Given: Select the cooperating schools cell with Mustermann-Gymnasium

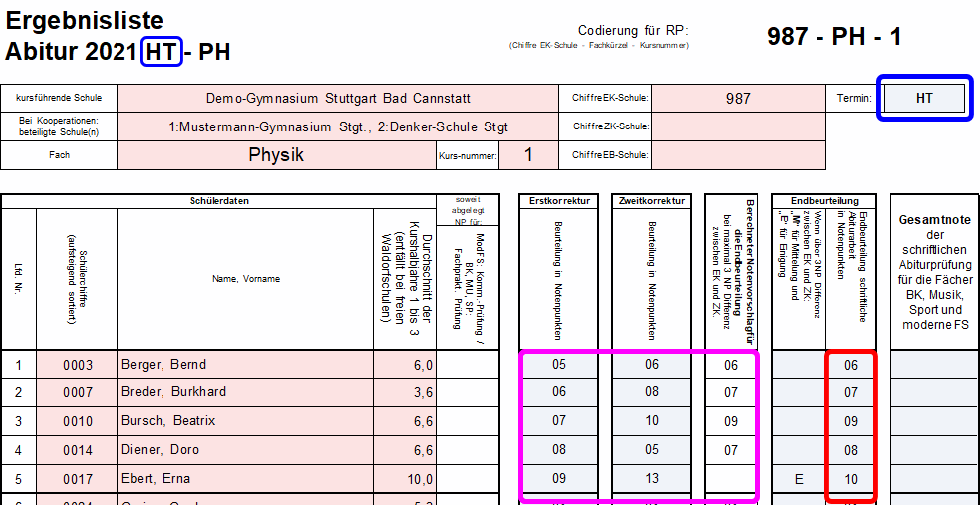Looking at the screenshot, I should point(338,126).
